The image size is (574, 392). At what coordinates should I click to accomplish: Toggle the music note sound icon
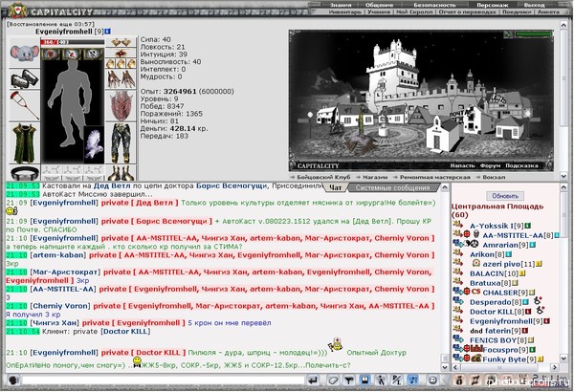(x=413, y=381)
